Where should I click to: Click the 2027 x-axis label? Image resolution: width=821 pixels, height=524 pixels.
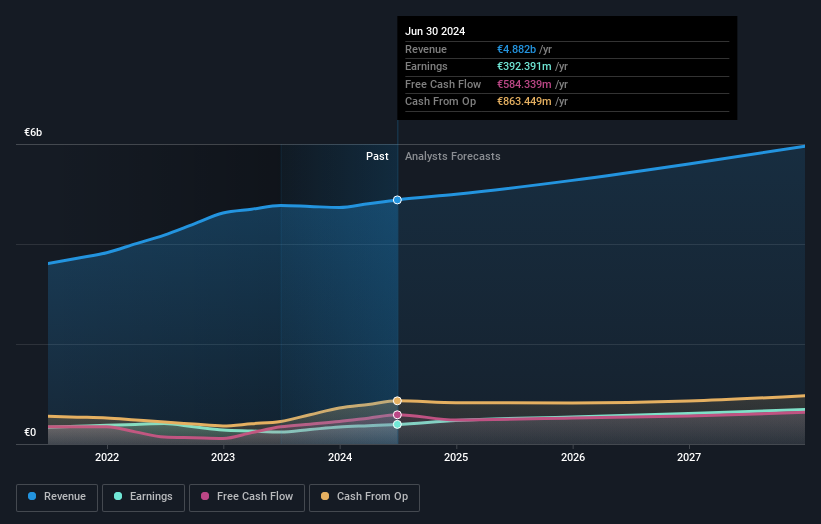pyautogui.click(x=689, y=458)
